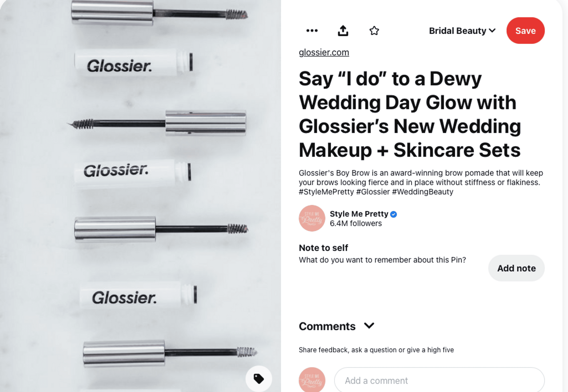The width and height of the screenshot is (568, 392).
Task: Click the #StyleMePretty hashtag
Action: coord(326,192)
